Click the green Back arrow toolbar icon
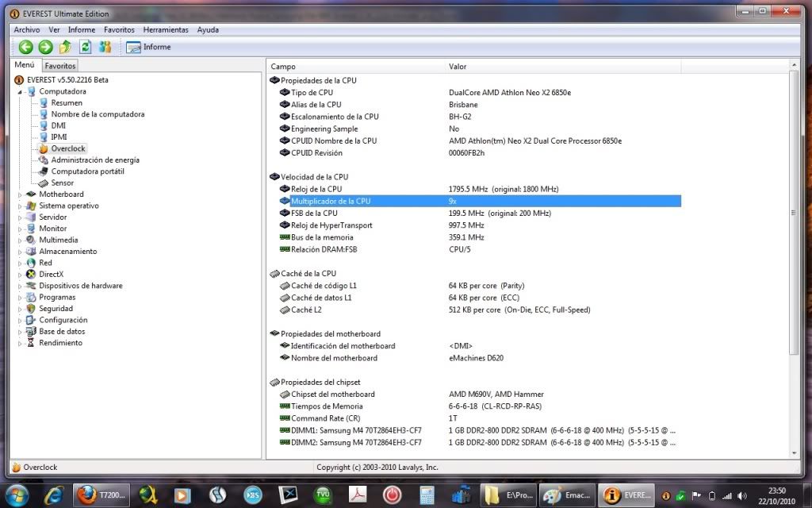This screenshot has width=812, height=508. coord(26,47)
